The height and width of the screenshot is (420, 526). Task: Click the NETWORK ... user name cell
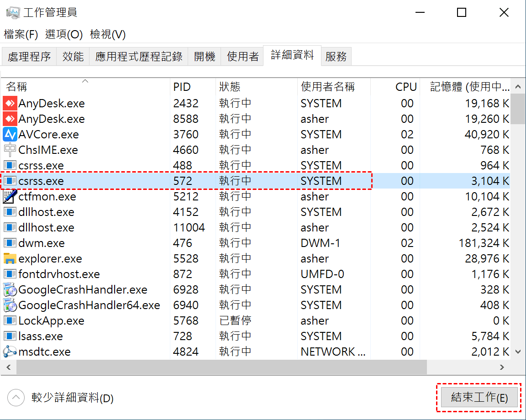pos(333,352)
